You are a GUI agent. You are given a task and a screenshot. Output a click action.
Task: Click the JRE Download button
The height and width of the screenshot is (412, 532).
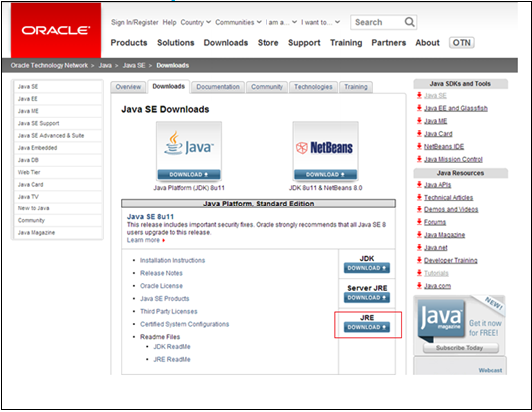coord(367,327)
